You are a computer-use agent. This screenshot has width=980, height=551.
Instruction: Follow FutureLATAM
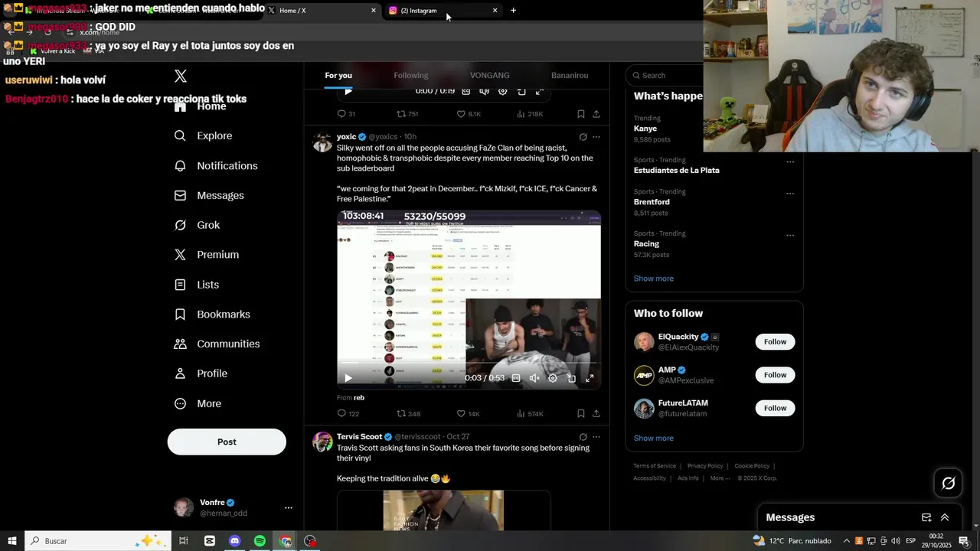775,408
